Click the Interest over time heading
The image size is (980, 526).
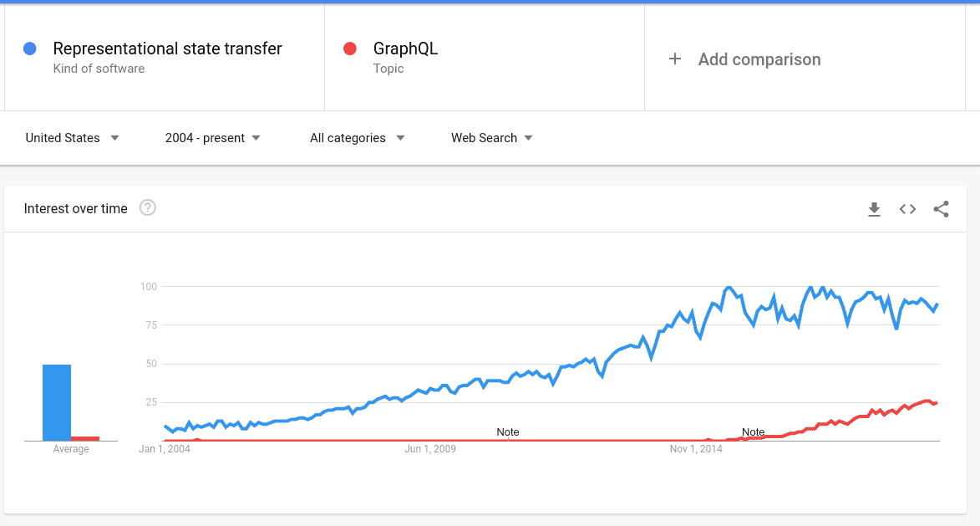pyautogui.click(x=76, y=208)
